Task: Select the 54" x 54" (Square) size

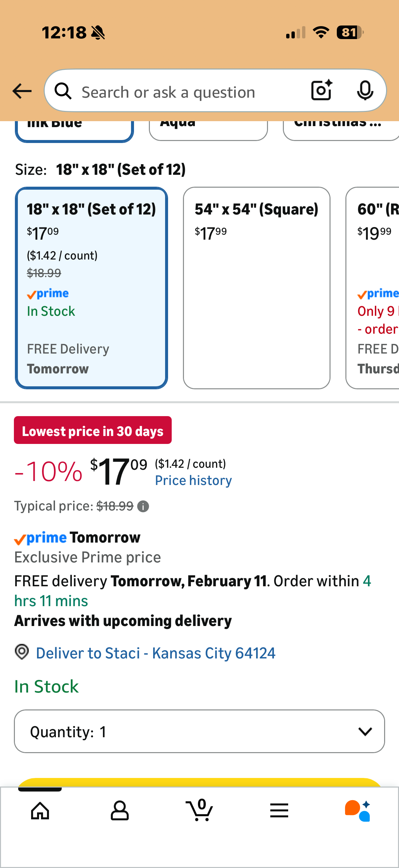Action: click(x=257, y=288)
